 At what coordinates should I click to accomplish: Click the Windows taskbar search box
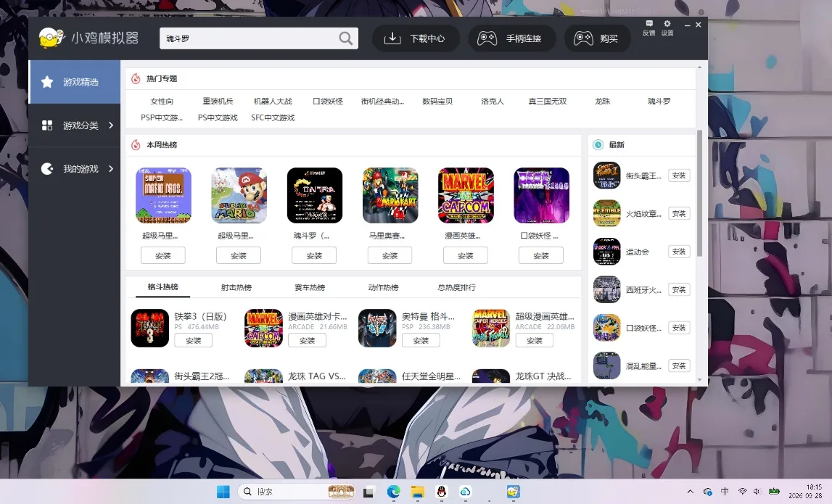296,492
